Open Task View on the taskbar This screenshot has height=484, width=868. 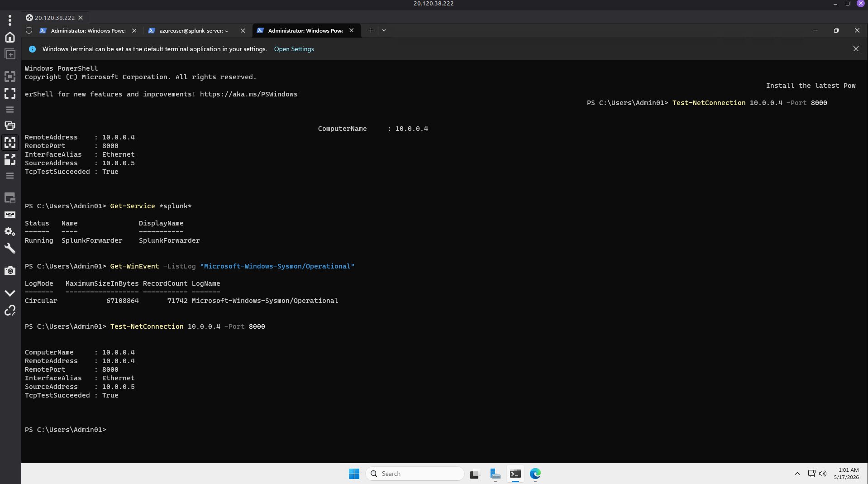click(474, 474)
